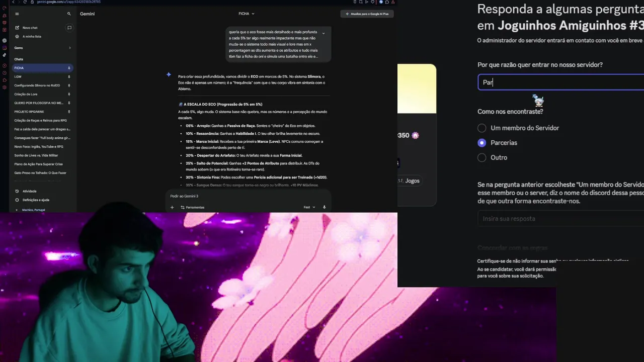Open A minha lista

[x=32, y=37]
